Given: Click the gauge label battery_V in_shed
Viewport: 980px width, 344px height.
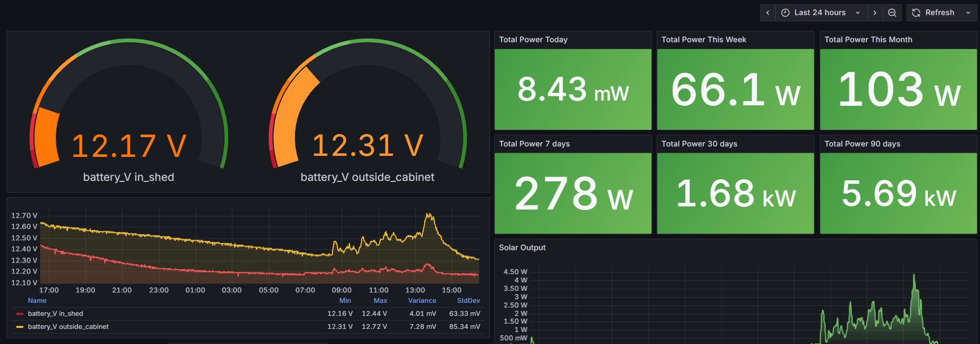Looking at the screenshot, I should click(129, 177).
